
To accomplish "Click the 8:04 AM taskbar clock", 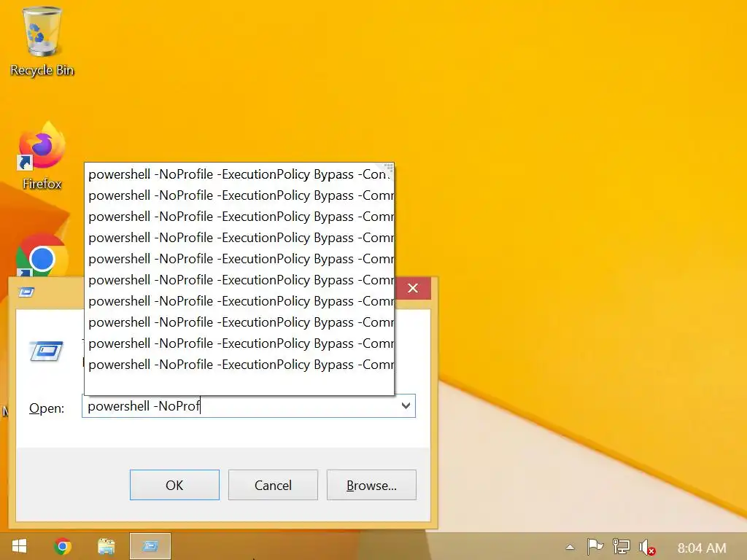I will pos(702,548).
